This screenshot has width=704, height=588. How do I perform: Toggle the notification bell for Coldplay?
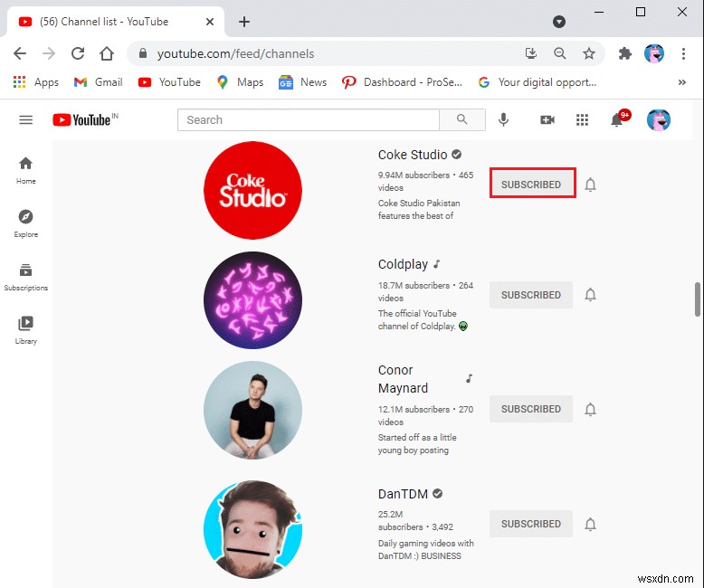pyautogui.click(x=590, y=295)
